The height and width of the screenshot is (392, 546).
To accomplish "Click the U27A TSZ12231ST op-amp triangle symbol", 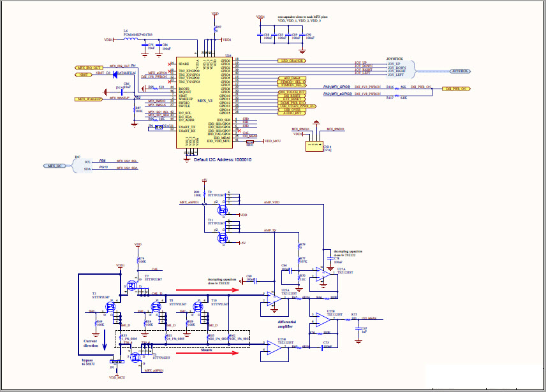I will (x=322, y=274).
